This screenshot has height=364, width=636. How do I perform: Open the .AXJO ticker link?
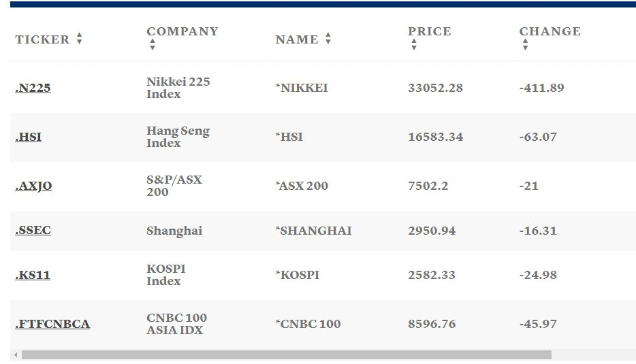click(x=33, y=186)
